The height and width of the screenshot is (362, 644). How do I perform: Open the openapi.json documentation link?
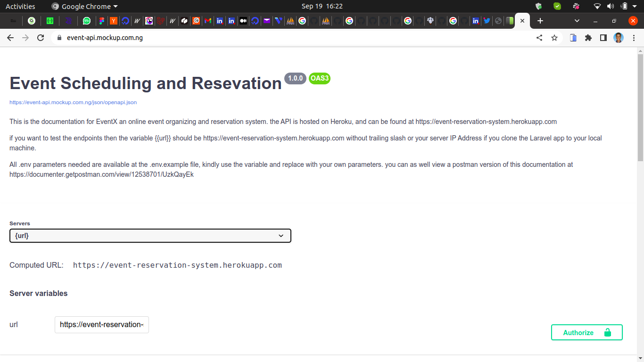pos(73,102)
